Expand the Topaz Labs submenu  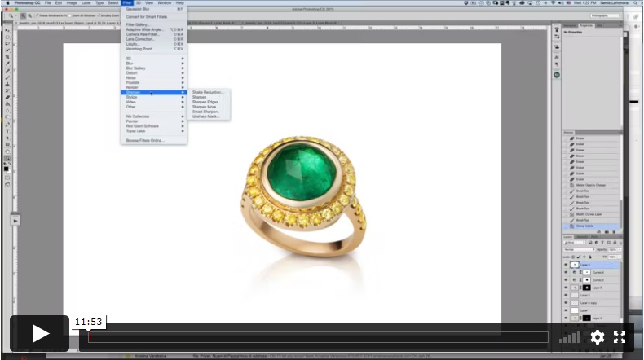pos(154,131)
